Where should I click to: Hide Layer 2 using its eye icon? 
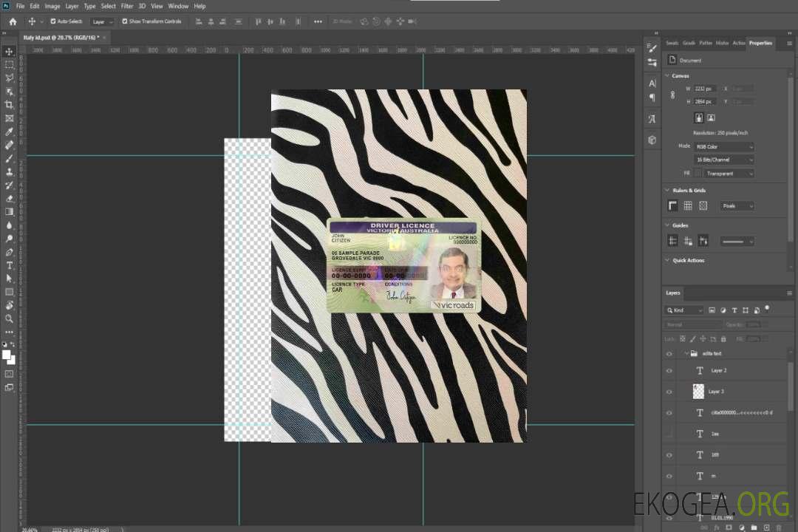pyautogui.click(x=669, y=371)
